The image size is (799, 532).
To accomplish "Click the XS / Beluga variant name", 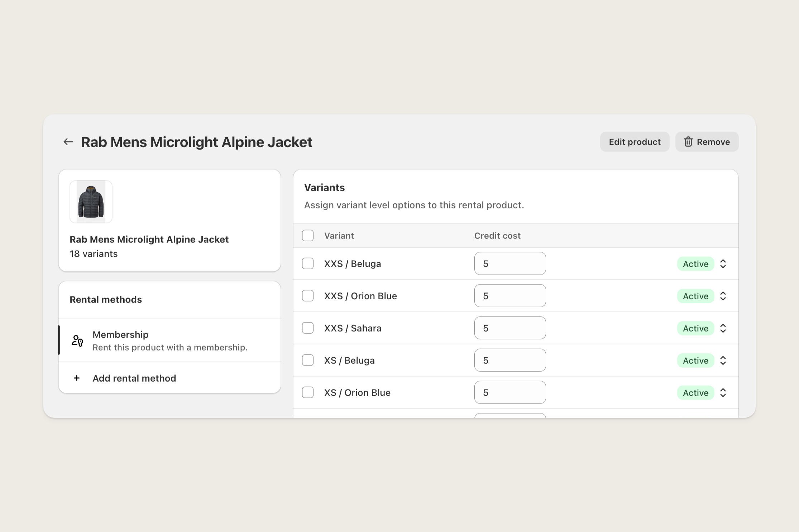I will (349, 361).
